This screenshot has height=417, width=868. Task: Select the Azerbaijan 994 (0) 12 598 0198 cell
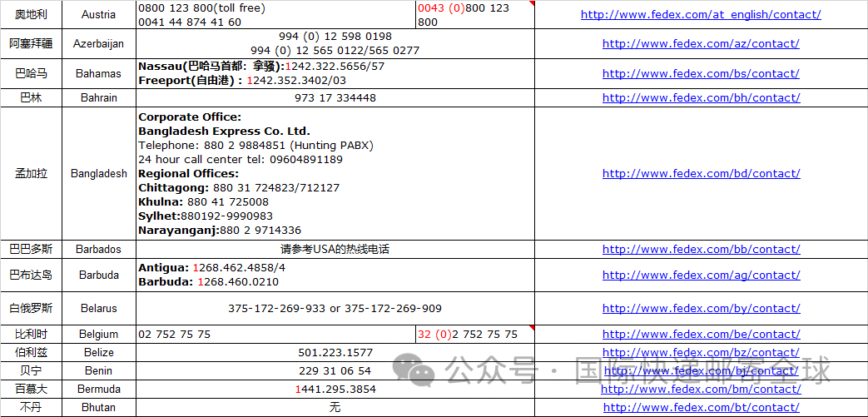pos(335,44)
